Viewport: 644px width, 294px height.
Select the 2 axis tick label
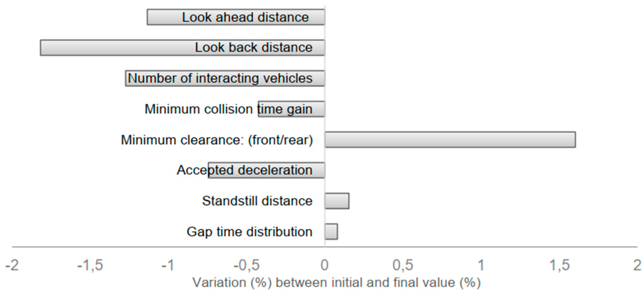[637, 265]
